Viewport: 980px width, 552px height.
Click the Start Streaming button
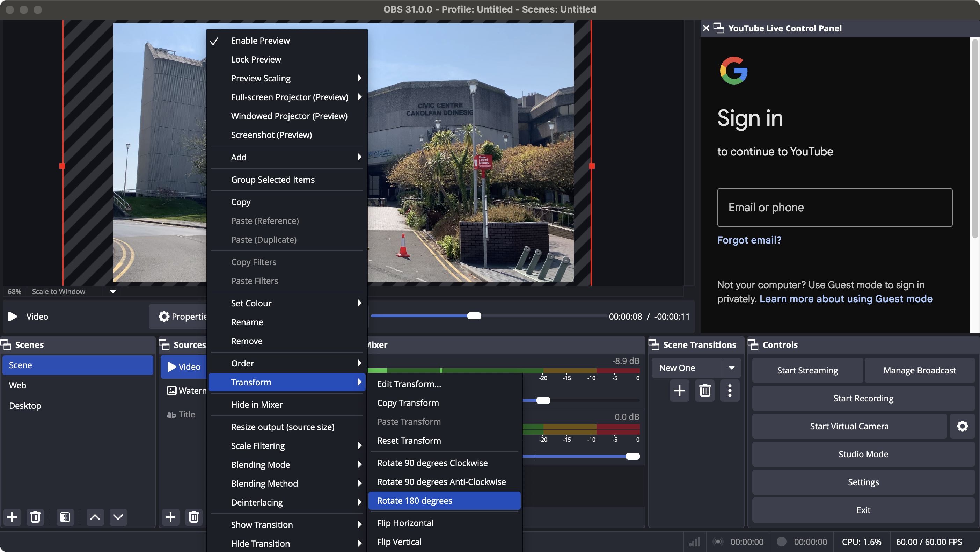coord(806,370)
